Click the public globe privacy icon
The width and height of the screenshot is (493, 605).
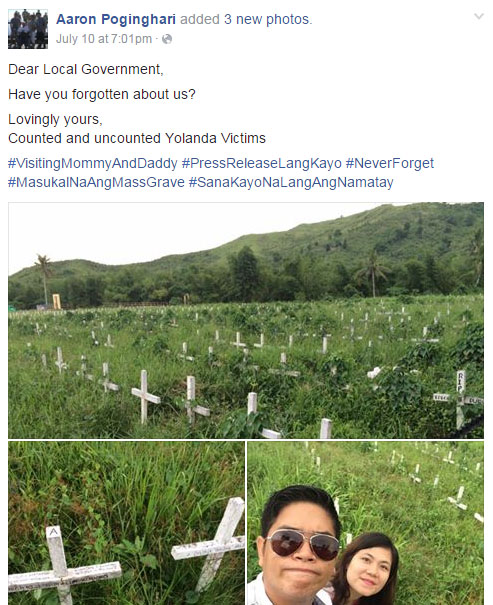pos(167,39)
